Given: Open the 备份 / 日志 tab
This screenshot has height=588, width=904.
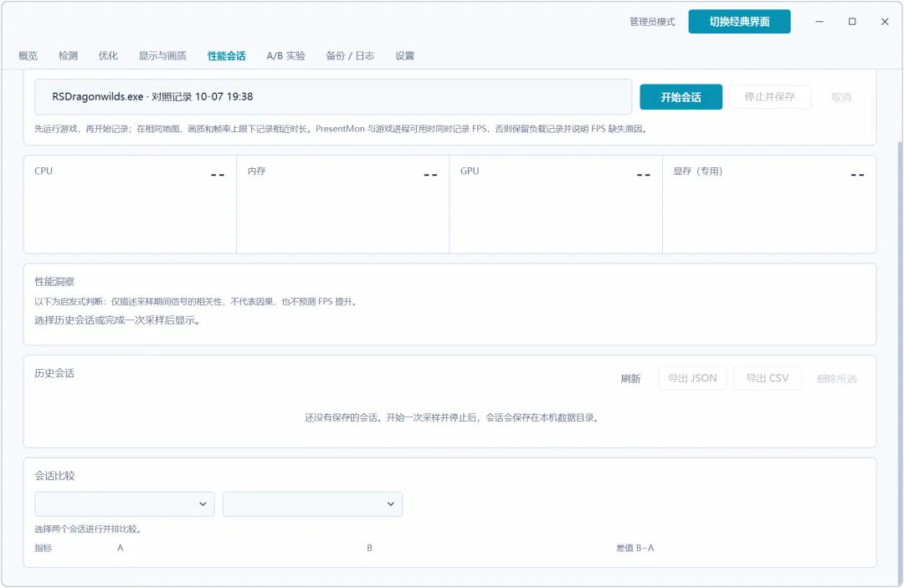Looking at the screenshot, I should 350,56.
